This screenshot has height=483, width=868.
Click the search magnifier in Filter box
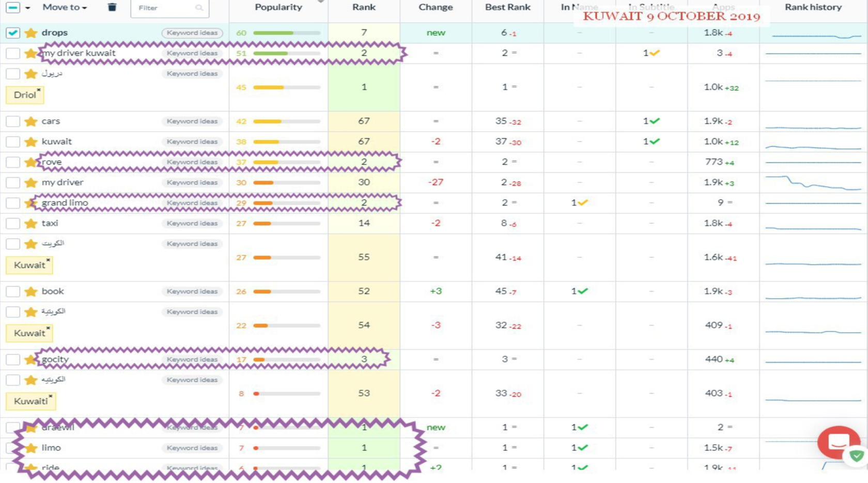point(199,8)
